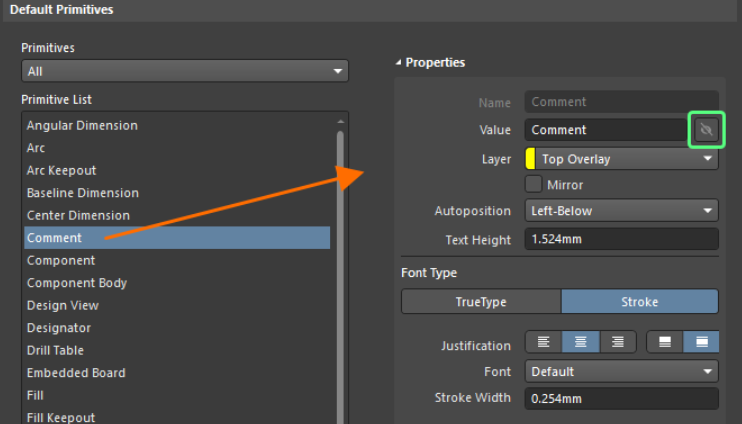Open the Font dropdown
The height and width of the screenshot is (424, 742).
click(x=621, y=372)
